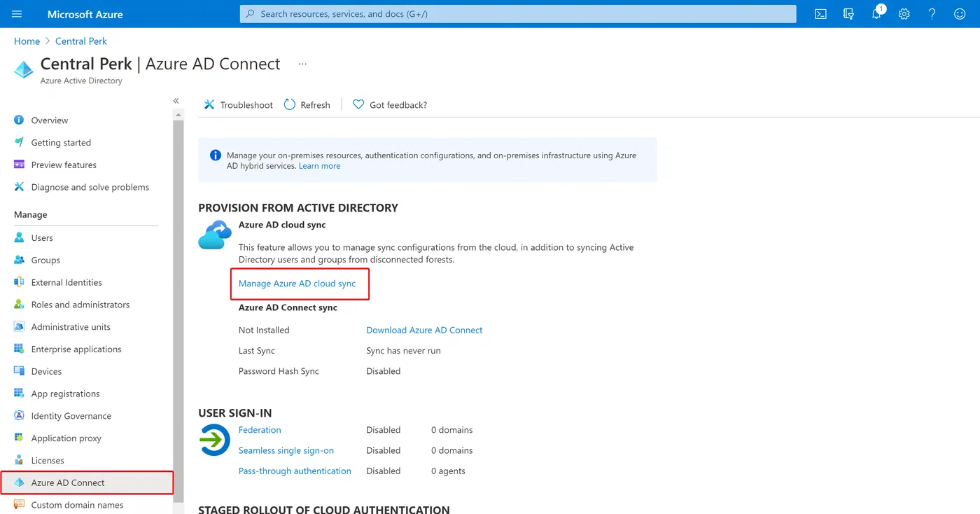Open the portal hamburger menu
The width and height of the screenshot is (980, 514).
[17, 14]
